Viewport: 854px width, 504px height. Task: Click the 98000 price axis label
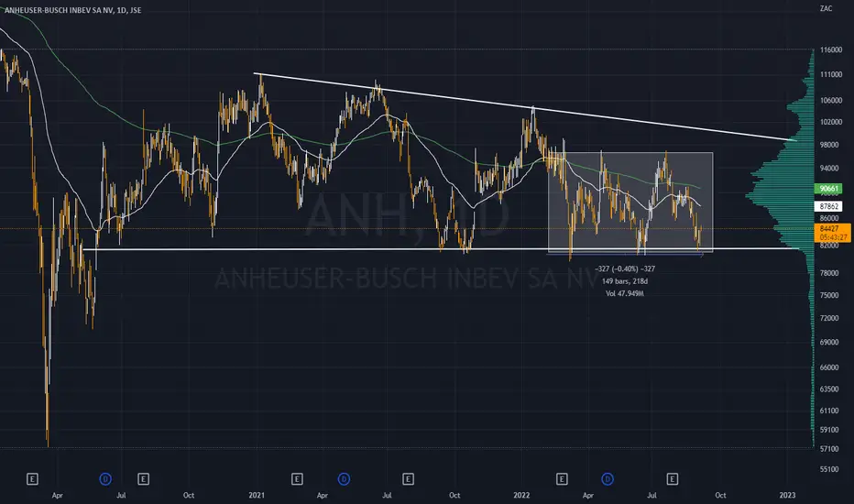tap(829, 145)
